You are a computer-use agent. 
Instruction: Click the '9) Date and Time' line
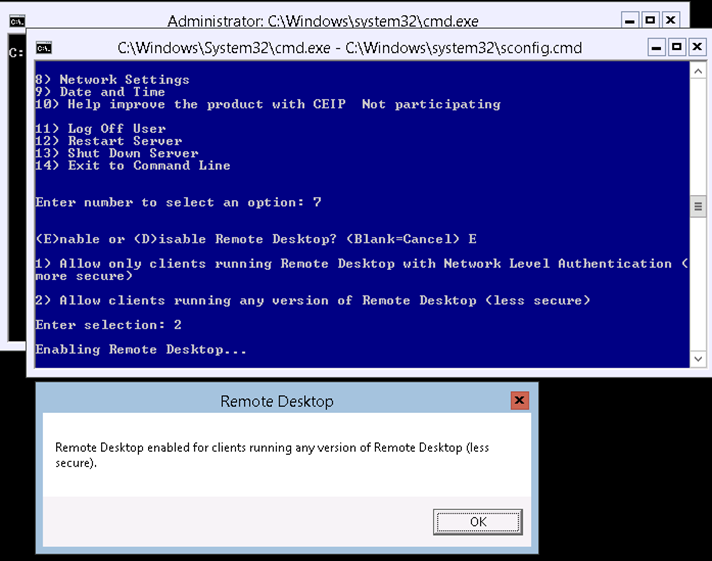pyautogui.click(x=100, y=92)
